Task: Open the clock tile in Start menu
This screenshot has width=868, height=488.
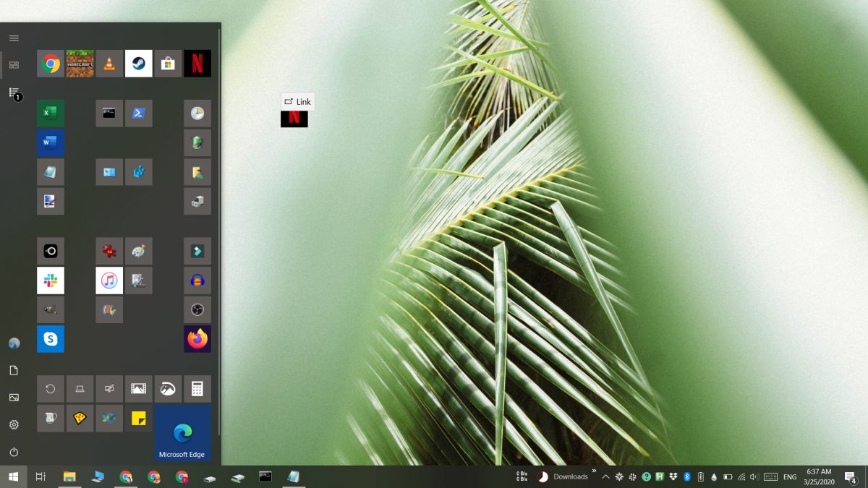Action: (x=197, y=114)
